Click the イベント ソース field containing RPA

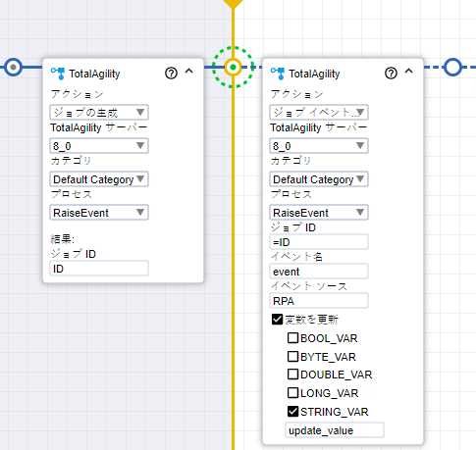[x=319, y=301]
